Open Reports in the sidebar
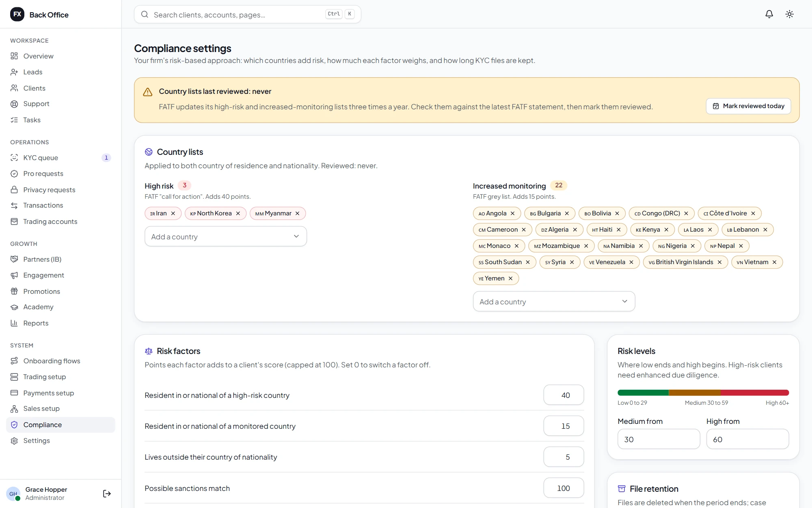 [60, 323]
